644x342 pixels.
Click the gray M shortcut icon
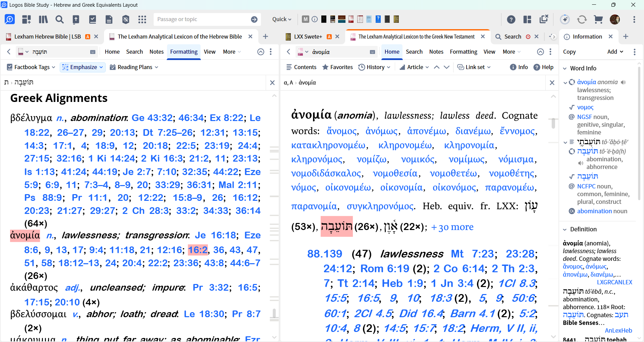tap(305, 19)
